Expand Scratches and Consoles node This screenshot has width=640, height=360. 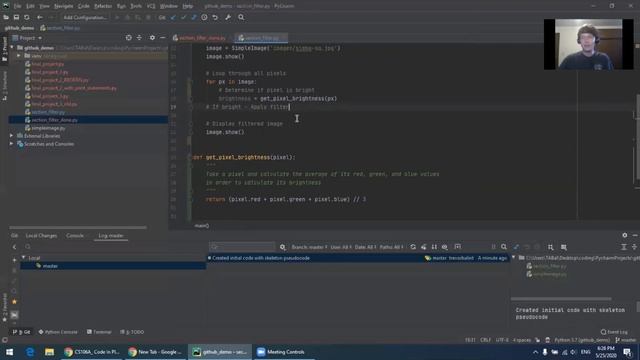(x=12, y=144)
